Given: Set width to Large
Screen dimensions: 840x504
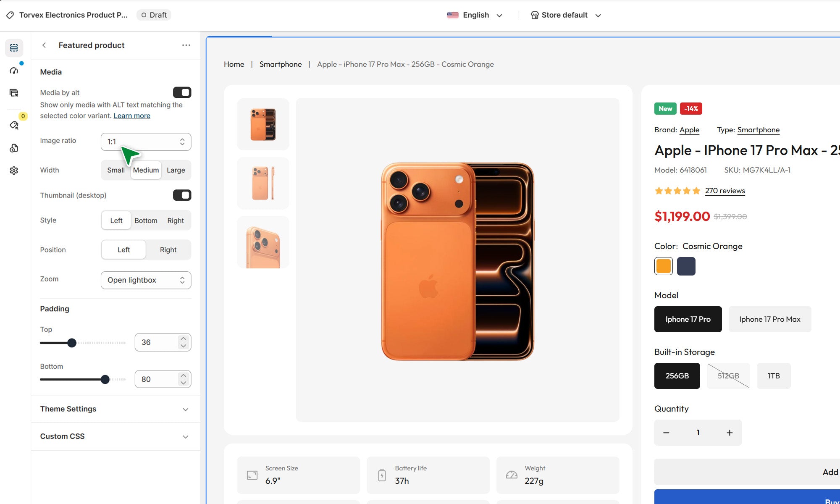Looking at the screenshot, I should tap(176, 170).
